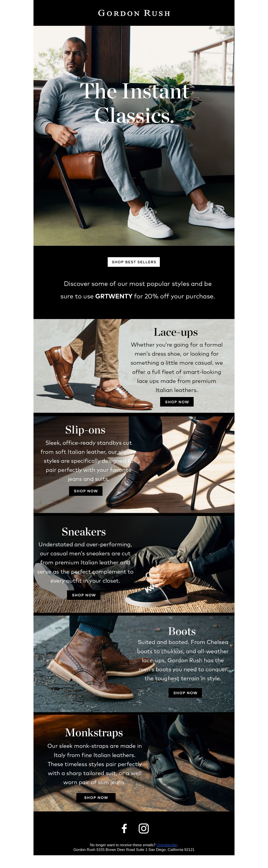Click the Gordon Rush logo header
The width and height of the screenshot is (268, 868).
coord(134,13)
